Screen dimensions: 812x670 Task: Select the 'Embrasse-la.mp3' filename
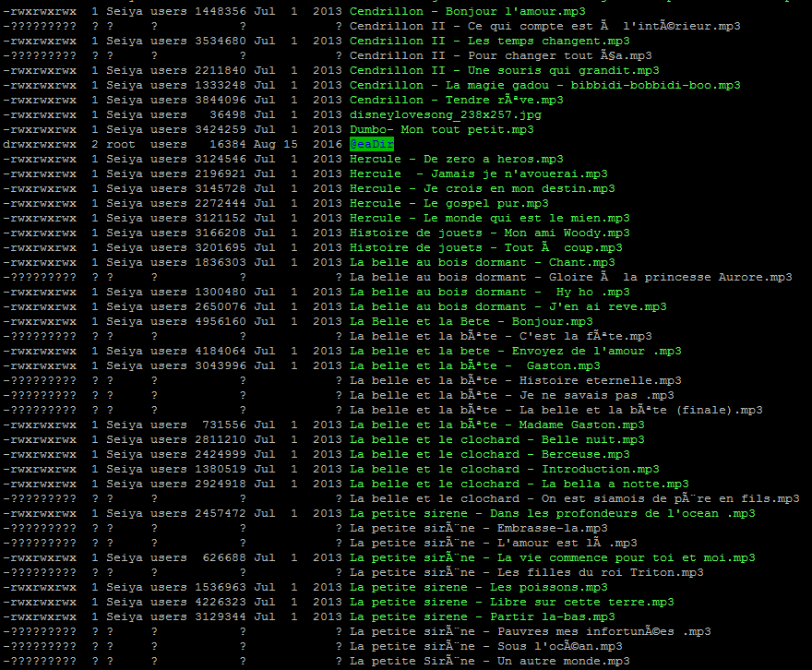pos(553,529)
